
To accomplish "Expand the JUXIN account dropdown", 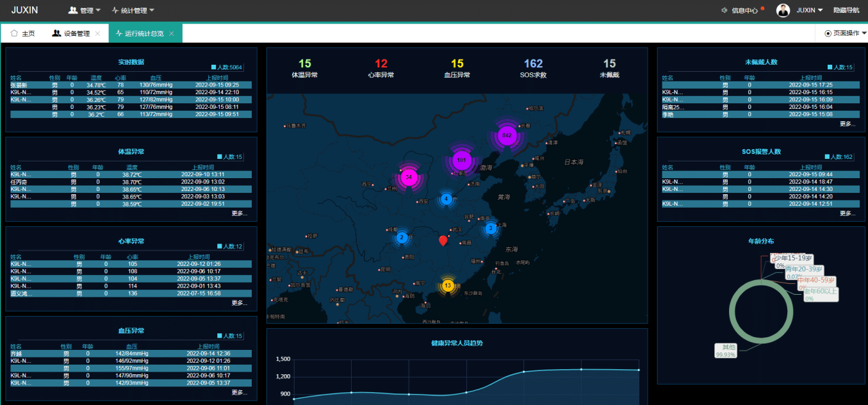I will tap(809, 10).
